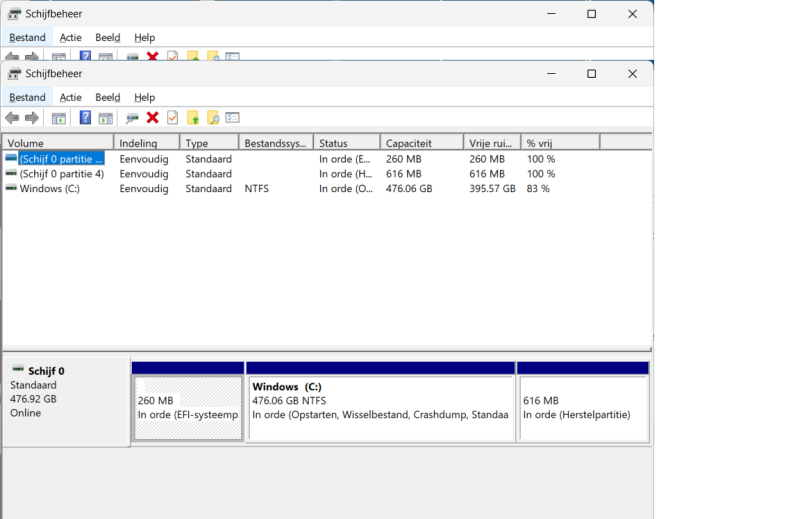800x519 pixels.
Task: Open the Bestand menu in the front window
Action: pos(27,97)
